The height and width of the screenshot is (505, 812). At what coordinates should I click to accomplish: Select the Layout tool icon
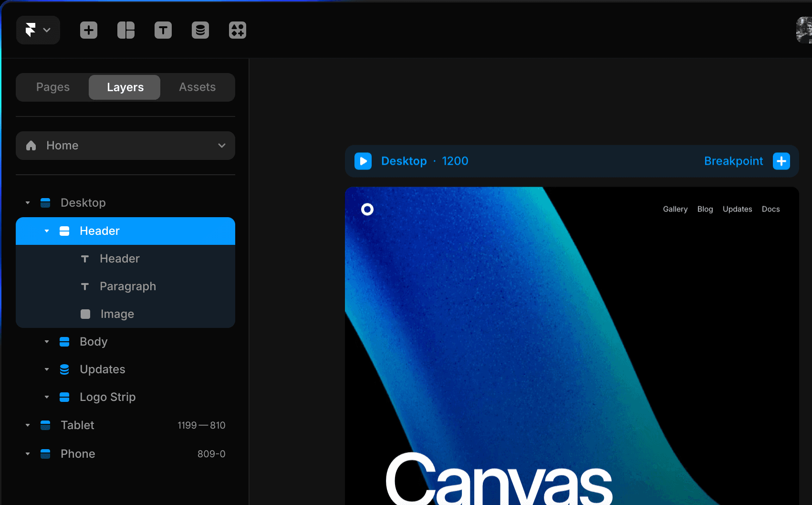[126, 30]
